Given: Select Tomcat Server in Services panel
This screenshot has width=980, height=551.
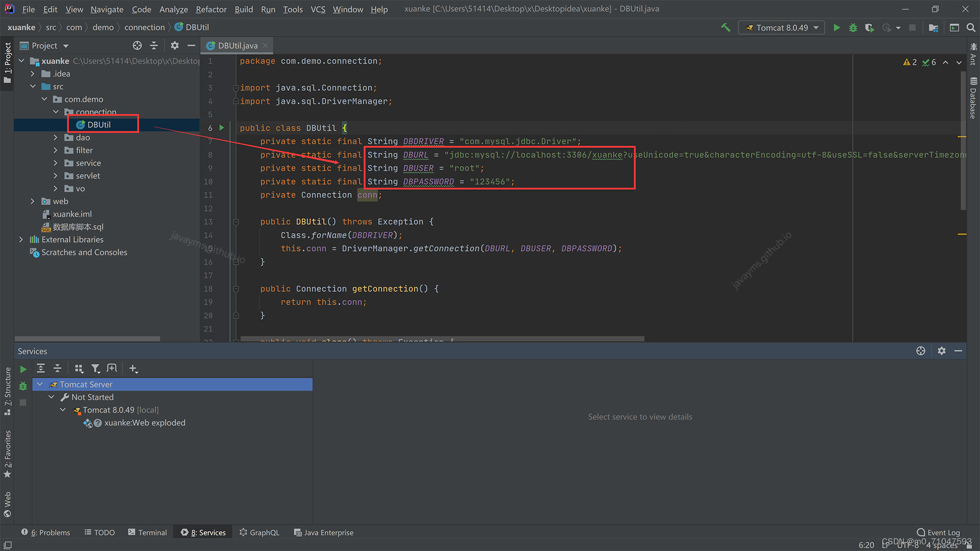Looking at the screenshot, I should [85, 384].
